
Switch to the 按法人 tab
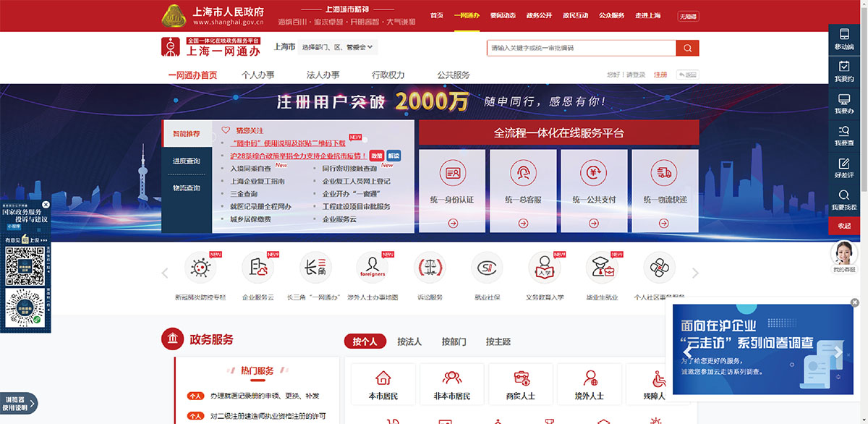pyautogui.click(x=409, y=342)
